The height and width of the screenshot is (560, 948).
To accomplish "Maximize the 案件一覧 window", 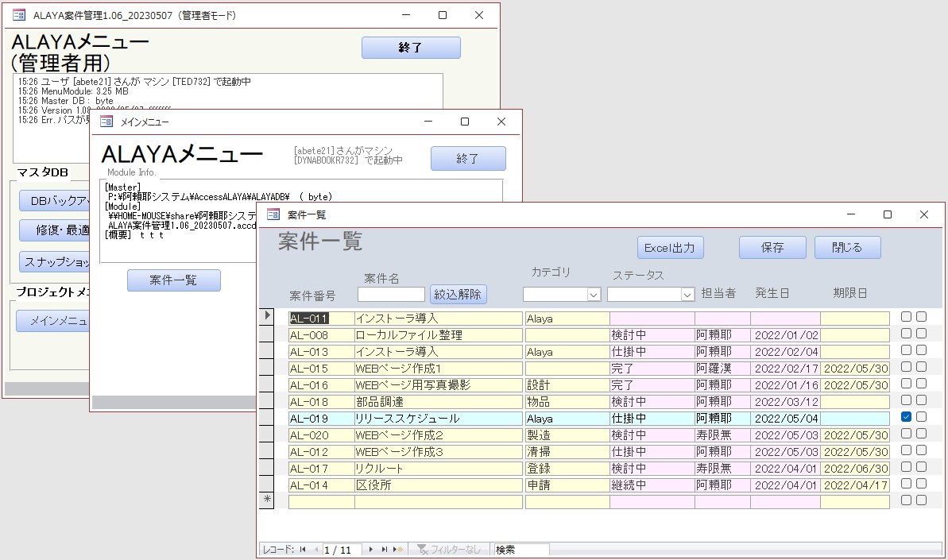I will click(888, 214).
